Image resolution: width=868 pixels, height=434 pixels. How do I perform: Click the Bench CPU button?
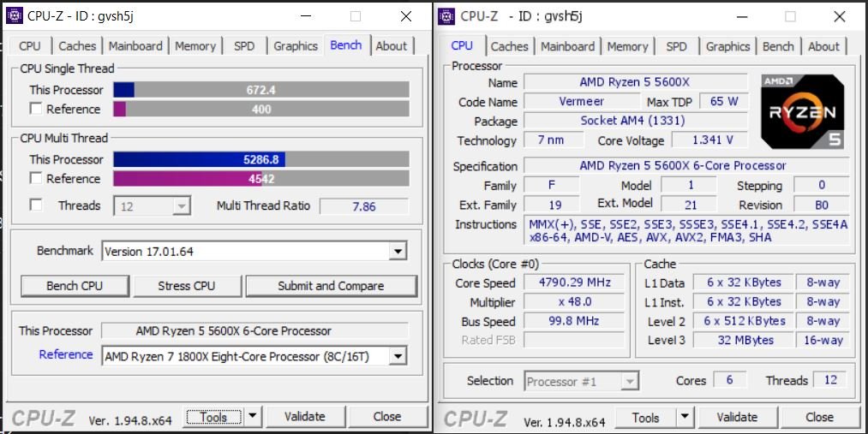[75, 286]
